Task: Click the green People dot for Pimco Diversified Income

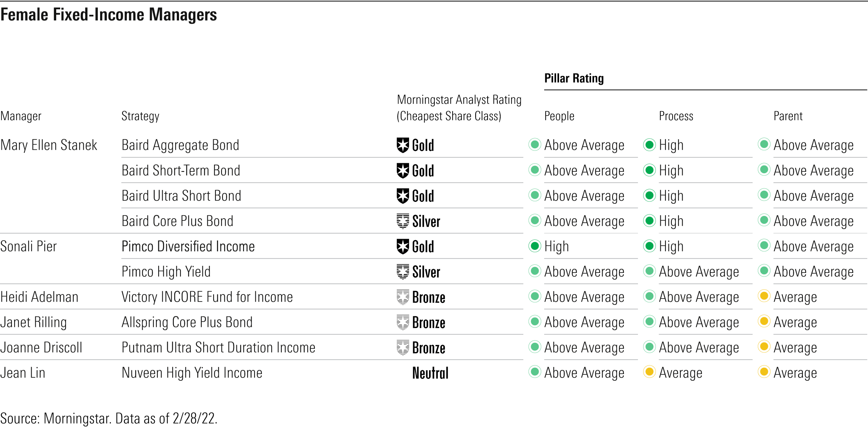Action: (535, 246)
